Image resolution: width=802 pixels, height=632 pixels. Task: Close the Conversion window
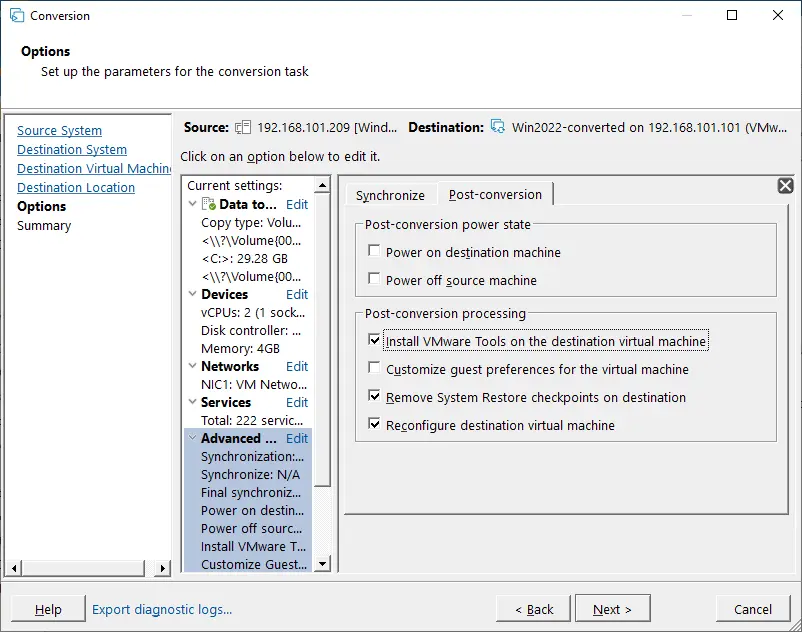pyautogui.click(x=777, y=15)
